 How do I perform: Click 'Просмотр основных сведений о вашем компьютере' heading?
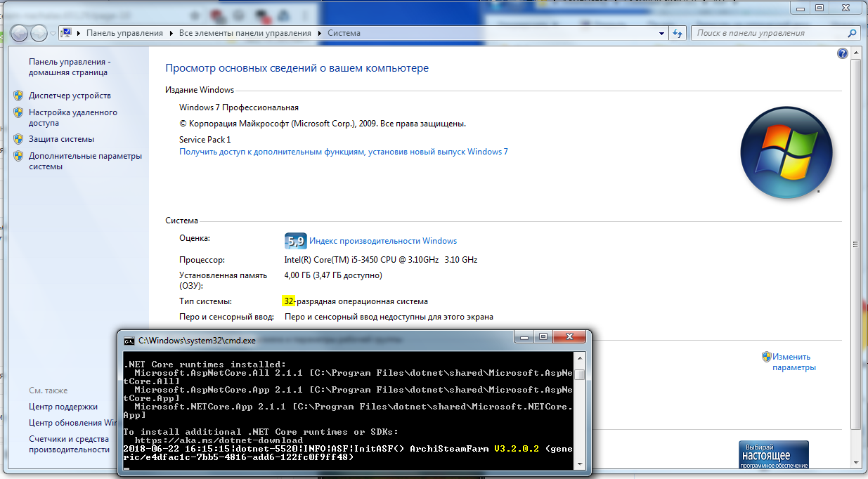297,68
